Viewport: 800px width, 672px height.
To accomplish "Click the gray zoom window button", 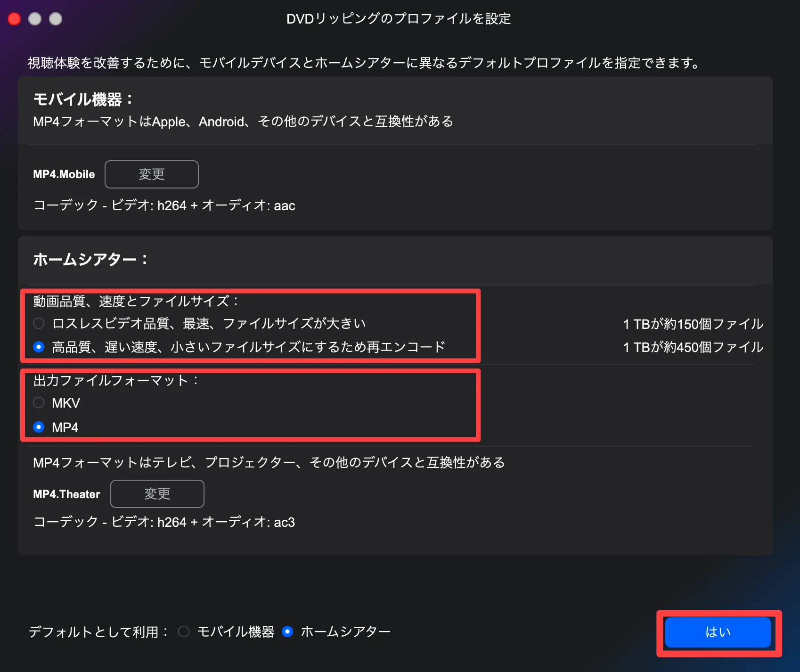I will click(x=56, y=19).
